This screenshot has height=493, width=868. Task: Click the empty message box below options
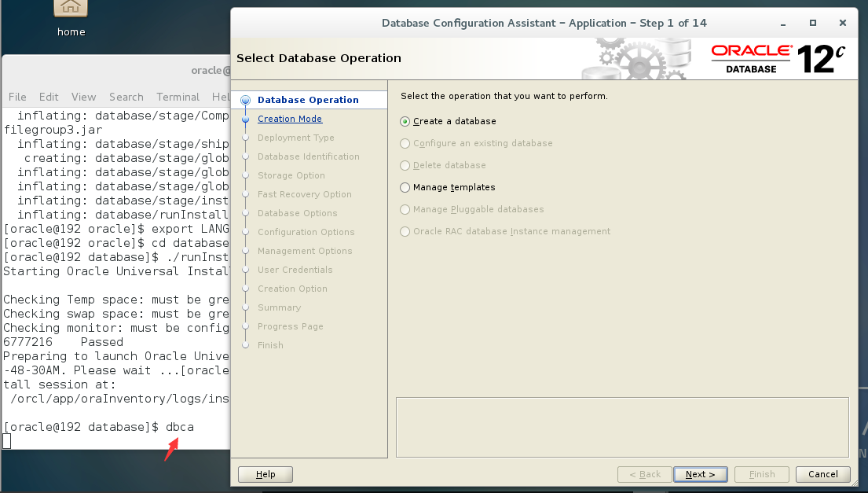(622, 427)
